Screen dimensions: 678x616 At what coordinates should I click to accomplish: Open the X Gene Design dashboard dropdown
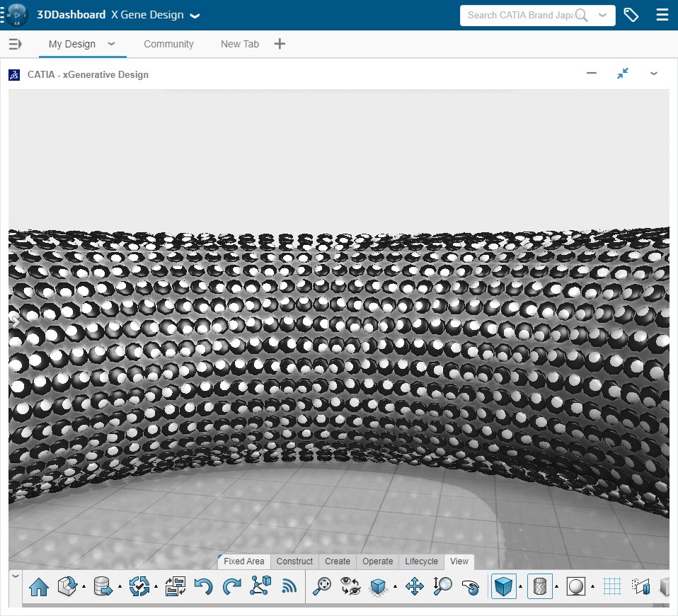195,16
